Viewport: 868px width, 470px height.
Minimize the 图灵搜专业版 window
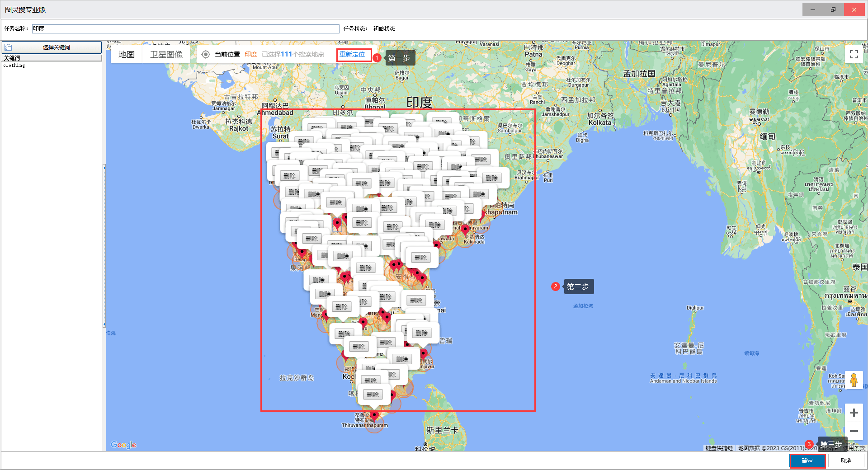pos(813,9)
